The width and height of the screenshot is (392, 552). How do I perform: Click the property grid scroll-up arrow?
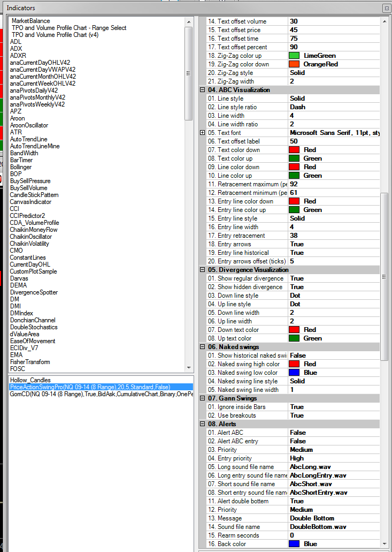coord(384,21)
